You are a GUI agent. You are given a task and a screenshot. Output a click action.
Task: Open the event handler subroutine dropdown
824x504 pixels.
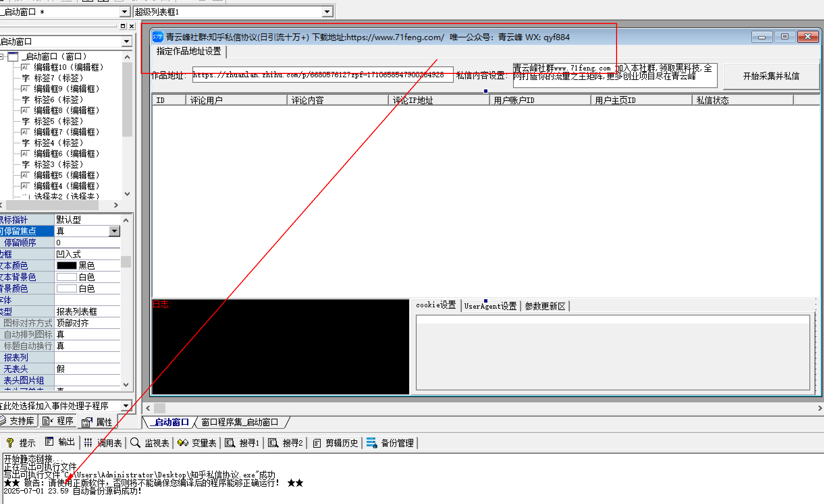click(x=126, y=405)
